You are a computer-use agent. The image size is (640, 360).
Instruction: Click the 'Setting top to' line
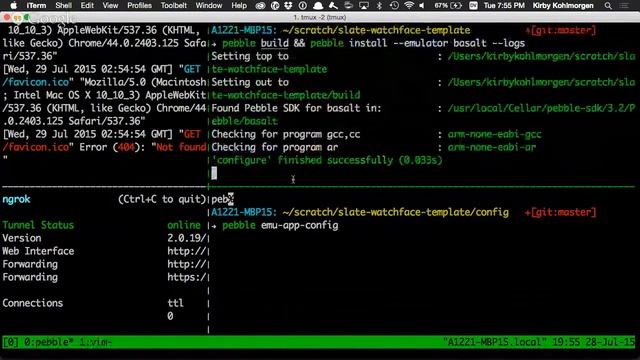(250, 56)
